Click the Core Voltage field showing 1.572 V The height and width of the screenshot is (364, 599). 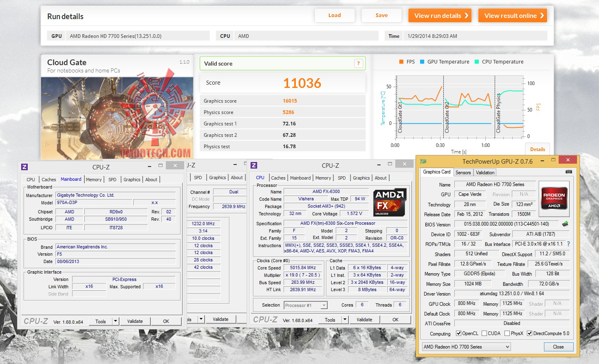pyautogui.click(x=354, y=213)
